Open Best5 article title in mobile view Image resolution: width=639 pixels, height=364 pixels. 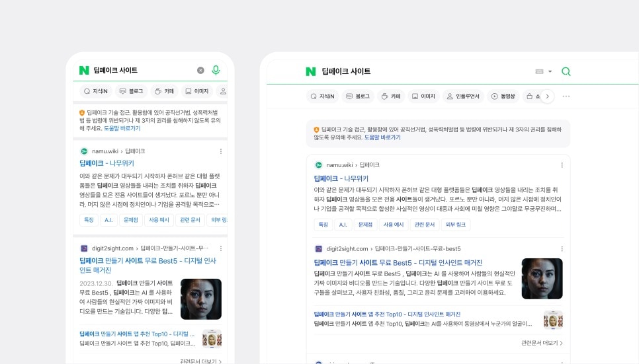[x=148, y=265]
